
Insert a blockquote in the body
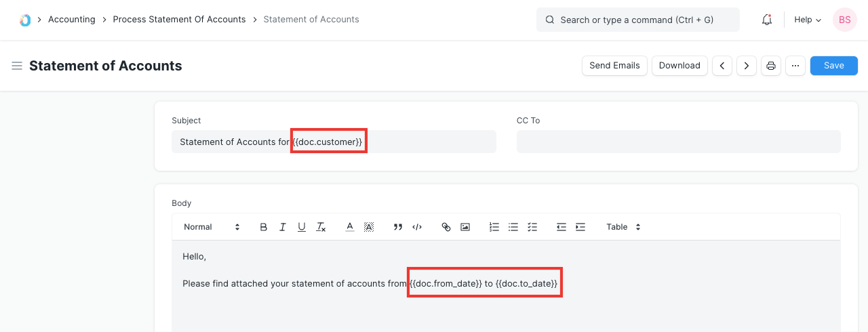coord(398,227)
